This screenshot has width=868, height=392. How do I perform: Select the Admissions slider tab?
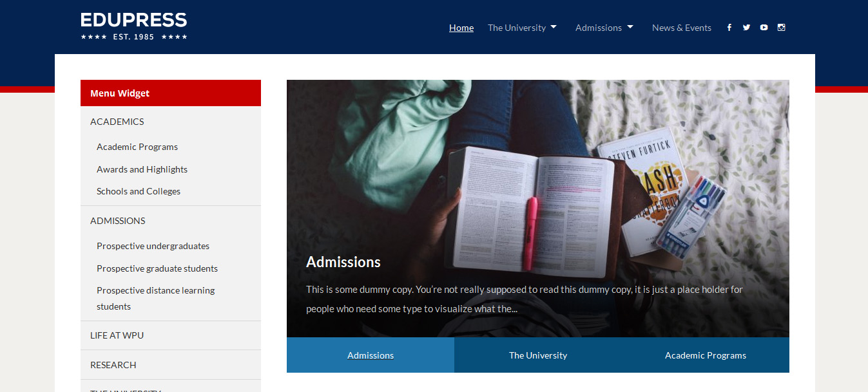(x=371, y=355)
